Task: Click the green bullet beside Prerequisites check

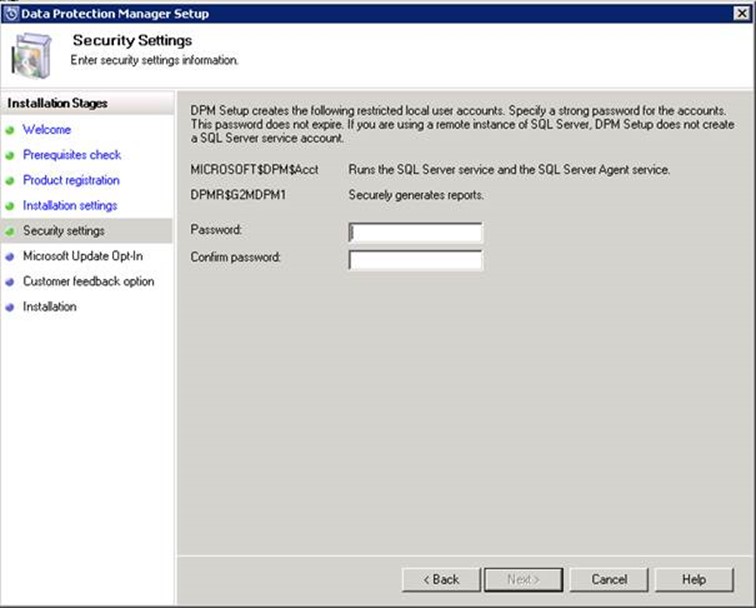Action: [10, 155]
